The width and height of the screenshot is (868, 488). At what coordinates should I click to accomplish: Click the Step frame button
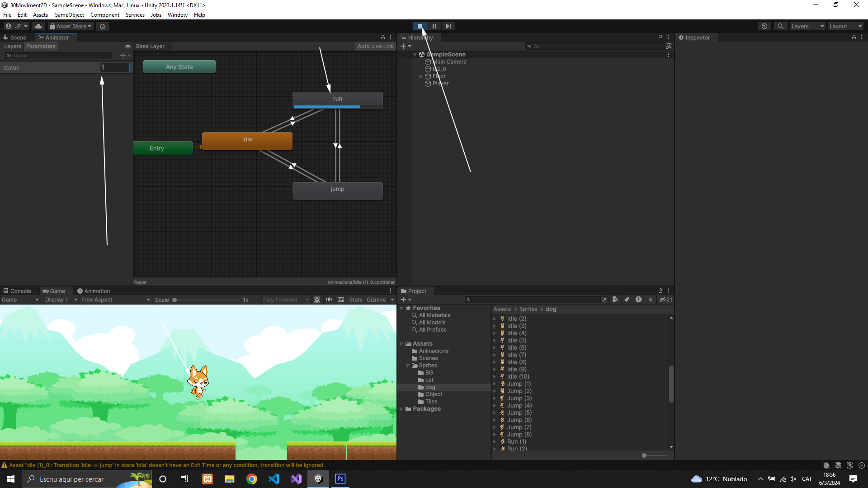click(x=448, y=26)
